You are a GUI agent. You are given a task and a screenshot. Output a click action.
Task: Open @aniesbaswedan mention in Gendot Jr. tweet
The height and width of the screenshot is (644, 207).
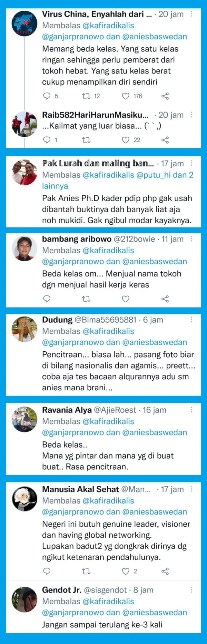155,612
